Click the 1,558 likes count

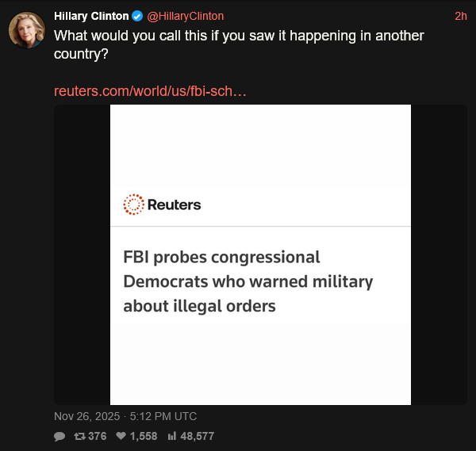coord(143,436)
